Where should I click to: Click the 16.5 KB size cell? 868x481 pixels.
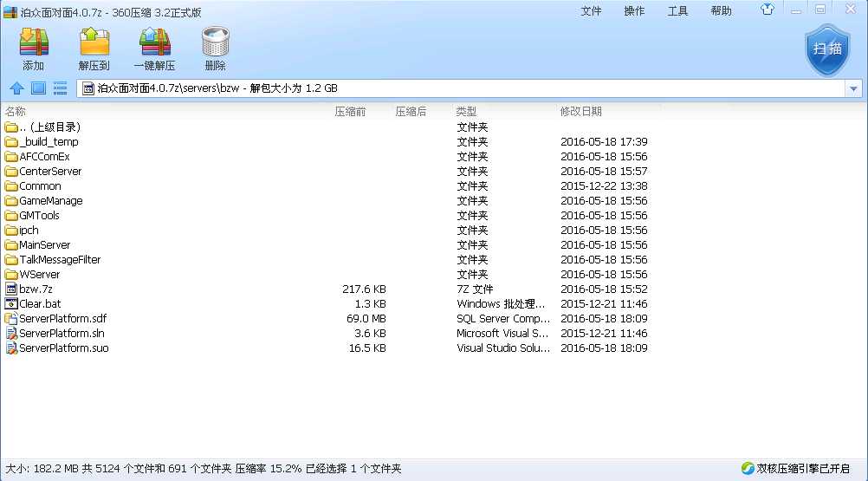click(367, 348)
